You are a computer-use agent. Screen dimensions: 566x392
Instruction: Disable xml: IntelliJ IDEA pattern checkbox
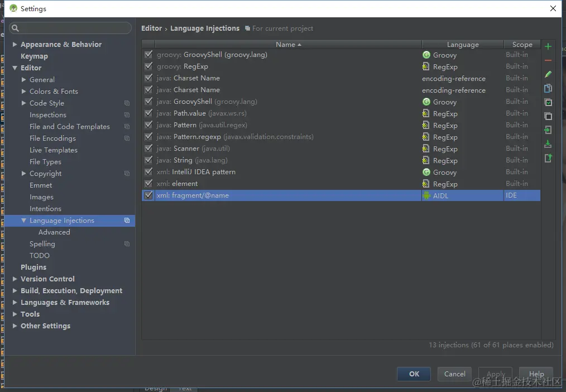(x=148, y=172)
